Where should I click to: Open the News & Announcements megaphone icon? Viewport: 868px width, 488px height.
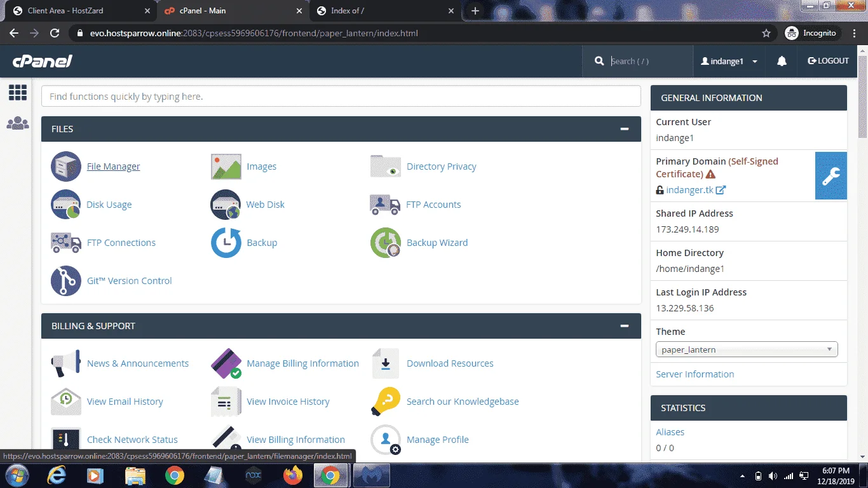pos(66,363)
